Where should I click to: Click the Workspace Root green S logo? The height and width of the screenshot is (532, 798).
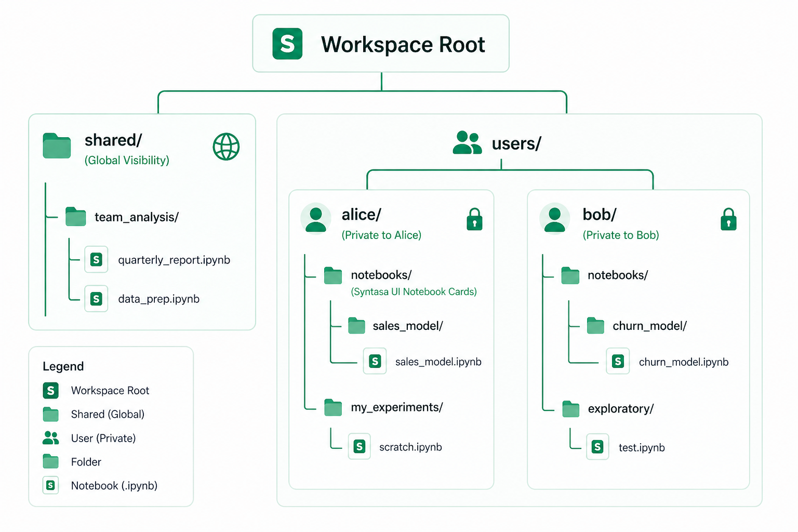click(x=287, y=44)
